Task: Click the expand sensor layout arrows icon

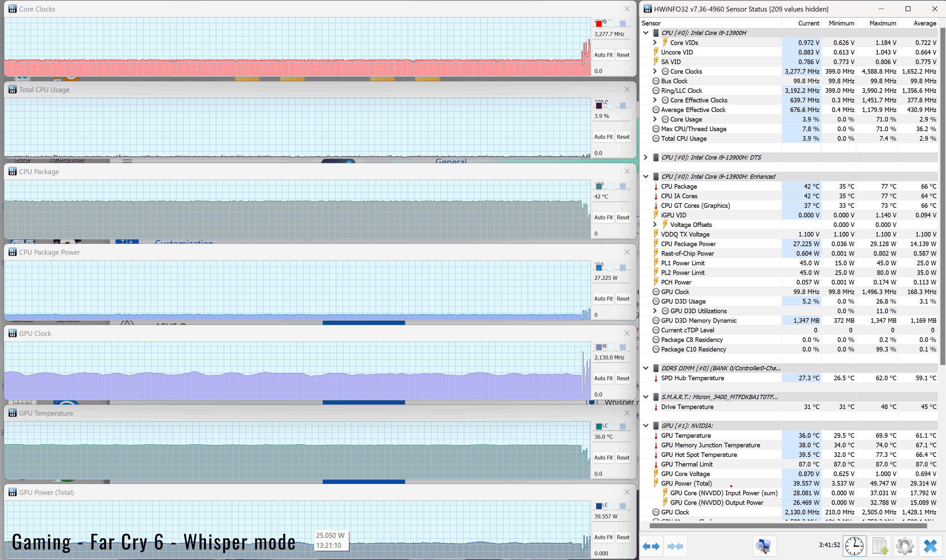Action: point(651,546)
